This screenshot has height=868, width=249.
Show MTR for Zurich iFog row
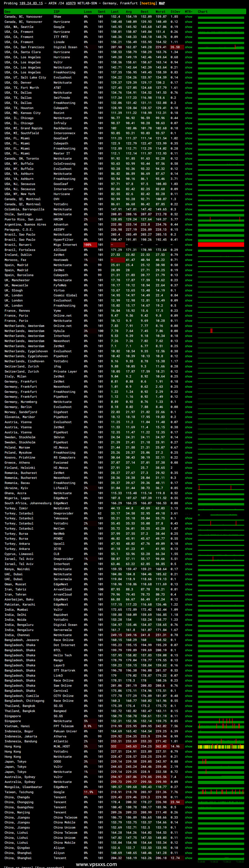(189, 366)
